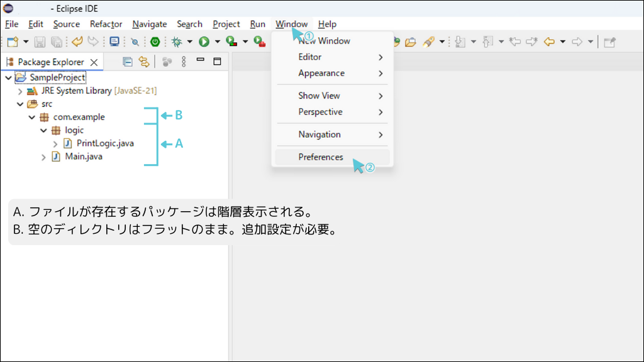Launch Debug with the bug icon
Screen dimensions: 644x362
click(177, 41)
